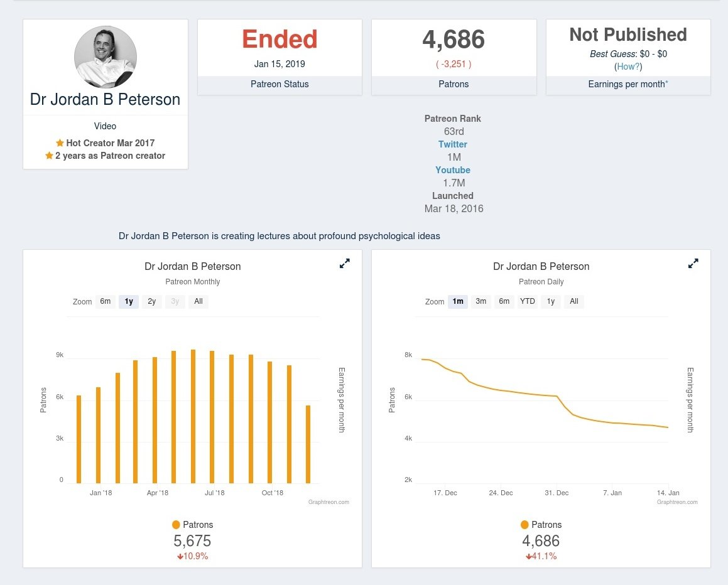Choose YTD range on daily chart
The height and width of the screenshot is (585, 728).
(x=528, y=301)
